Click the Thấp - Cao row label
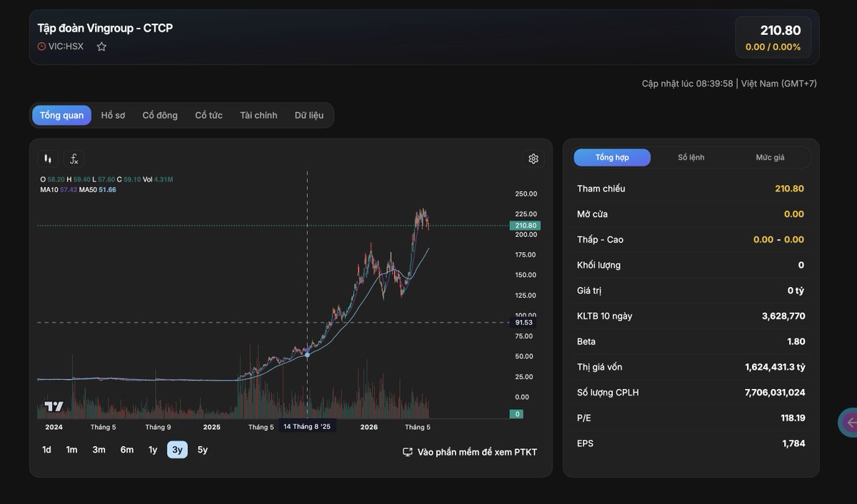This screenshot has width=857, height=504. (600, 240)
